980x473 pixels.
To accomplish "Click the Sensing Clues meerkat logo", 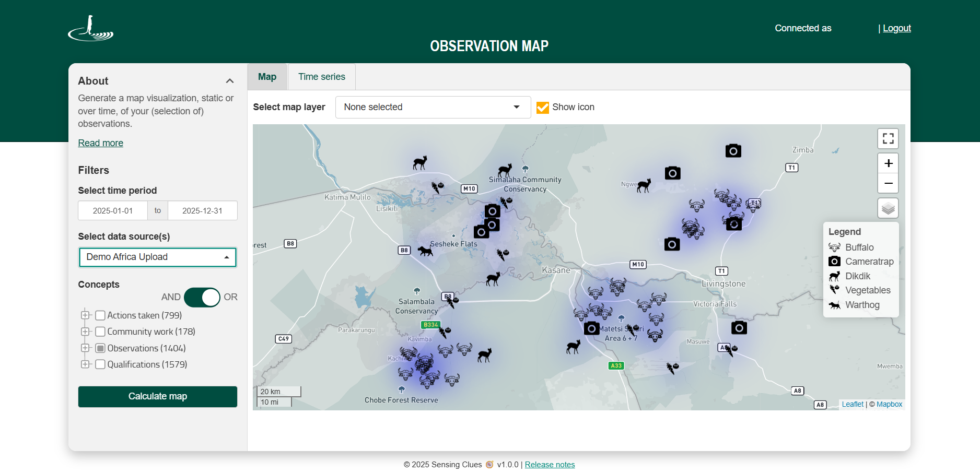I will tap(91, 28).
